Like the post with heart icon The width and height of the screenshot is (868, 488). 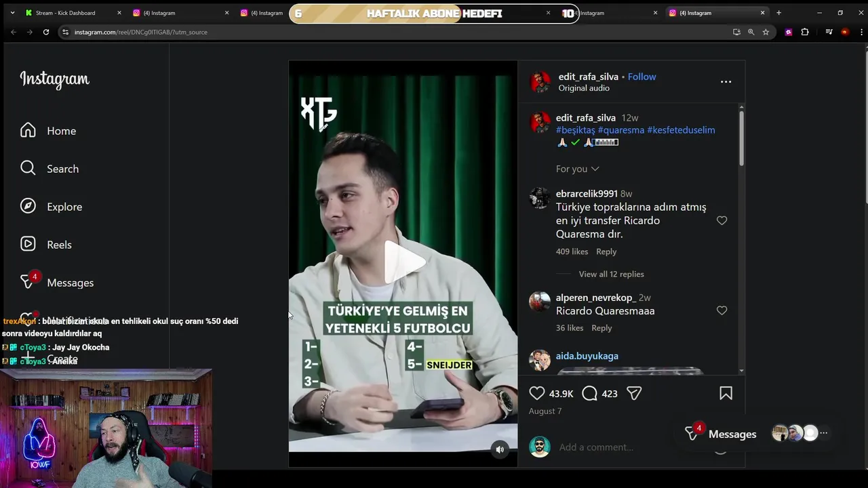[536, 393]
